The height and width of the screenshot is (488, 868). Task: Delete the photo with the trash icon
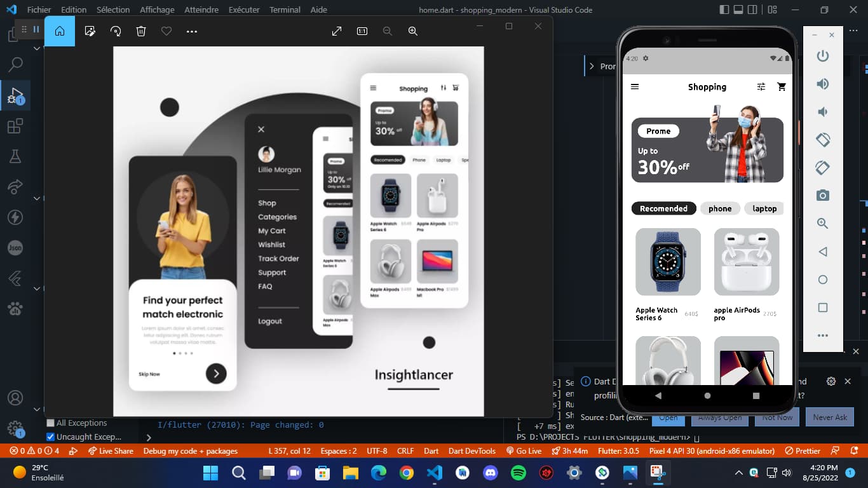click(141, 31)
